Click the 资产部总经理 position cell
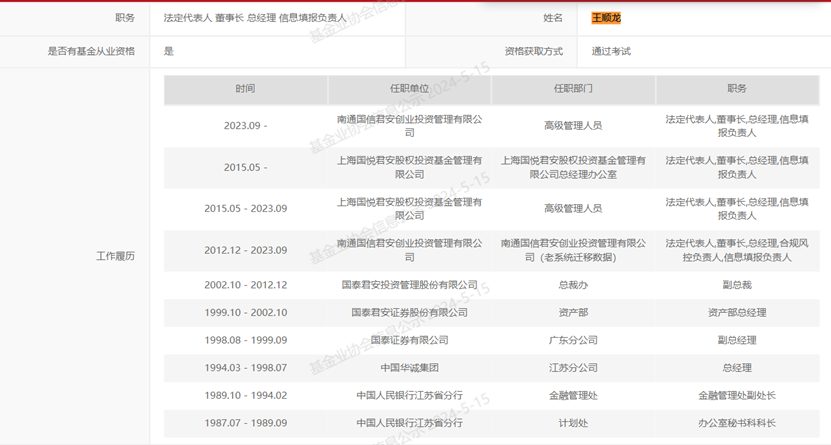The width and height of the screenshot is (831, 445). pos(737,313)
